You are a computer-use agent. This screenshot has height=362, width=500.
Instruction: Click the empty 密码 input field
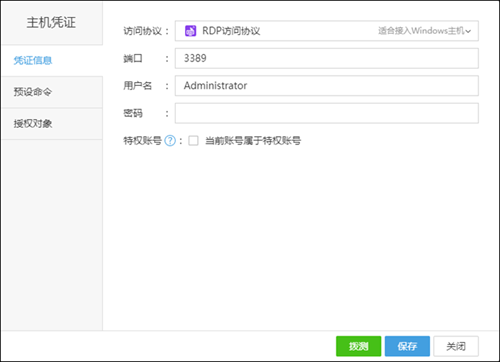[x=327, y=113]
